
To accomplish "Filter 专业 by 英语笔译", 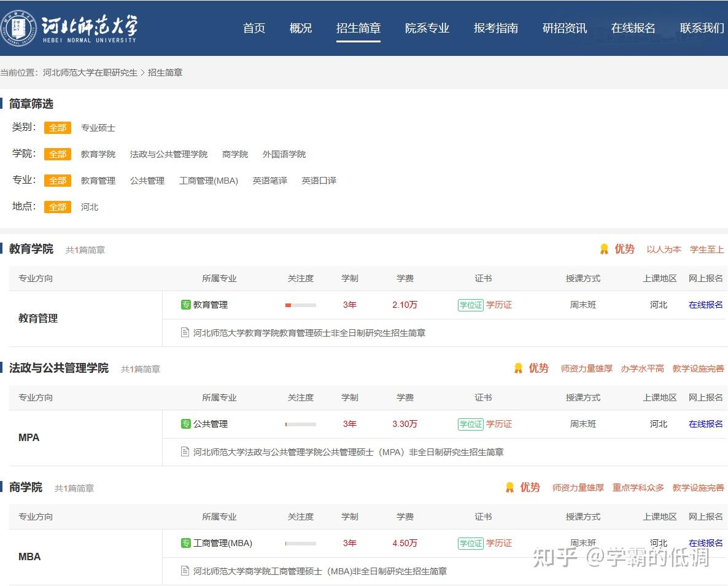I will 269,181.
